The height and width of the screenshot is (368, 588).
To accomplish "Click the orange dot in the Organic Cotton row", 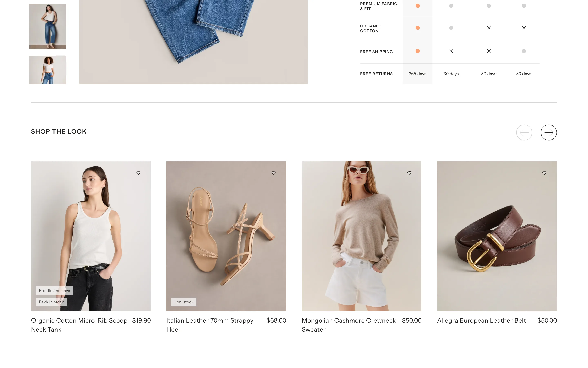I will tap(418, 28).
